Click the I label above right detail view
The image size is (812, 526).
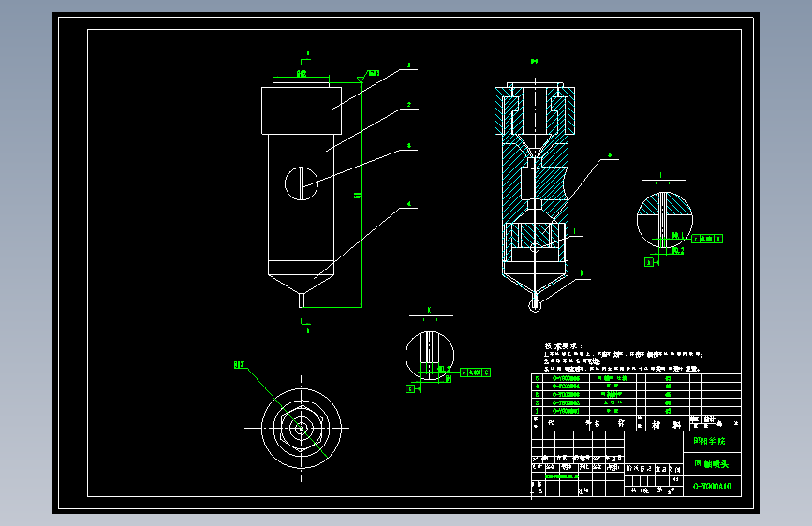[x=660, y=176]
